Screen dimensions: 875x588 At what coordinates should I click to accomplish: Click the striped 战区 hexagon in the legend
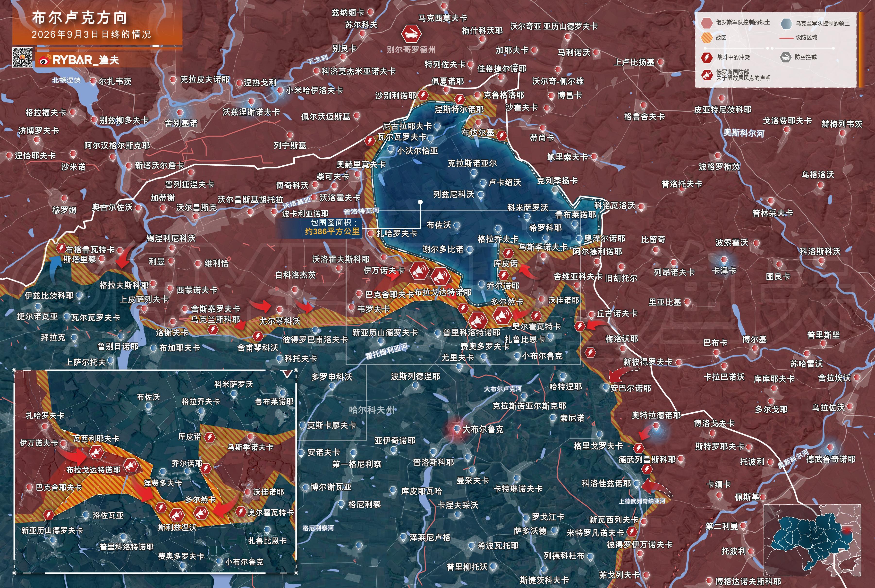tap(706, 37)
